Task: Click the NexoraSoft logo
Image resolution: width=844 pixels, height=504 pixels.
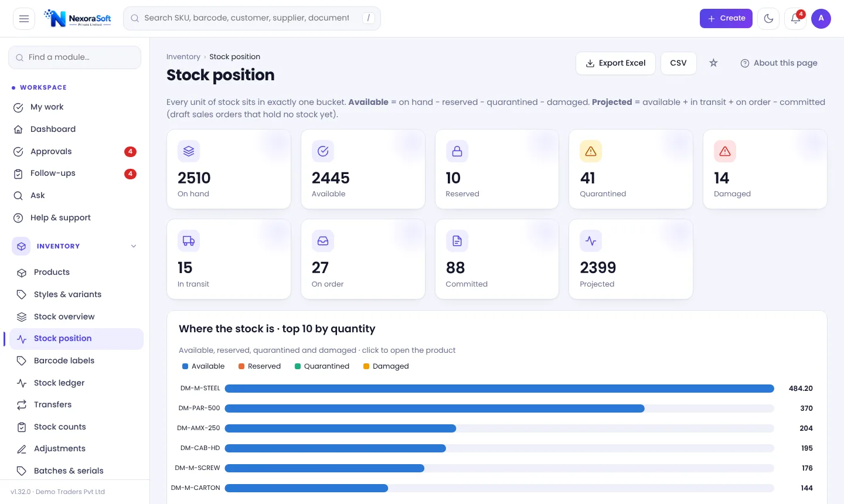Action: pos(78,18)
